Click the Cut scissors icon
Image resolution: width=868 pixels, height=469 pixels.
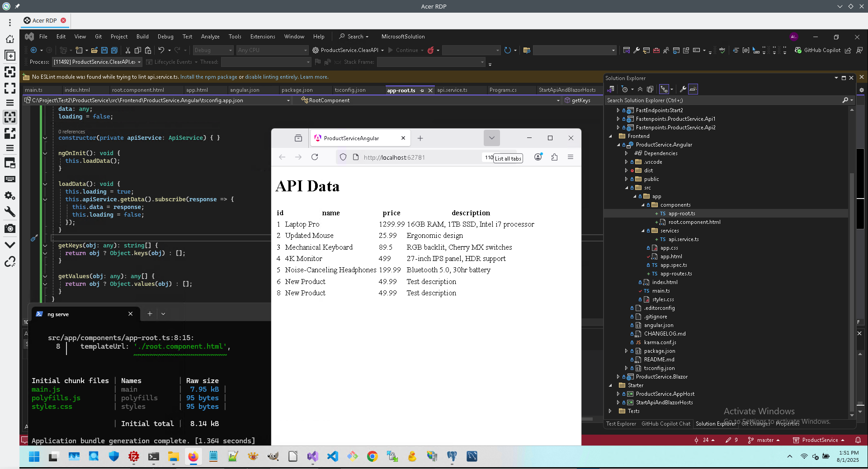click(x=128, y=50)
